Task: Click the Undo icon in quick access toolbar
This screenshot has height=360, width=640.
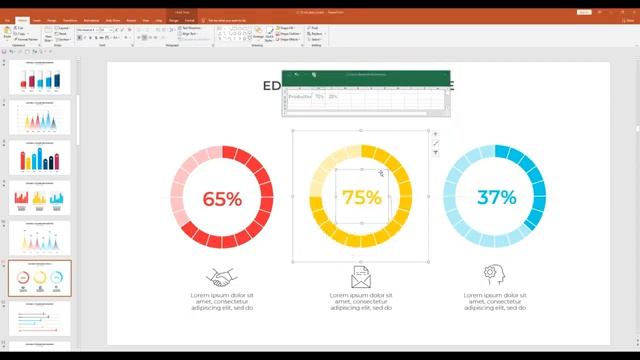Action: (11, 52)
